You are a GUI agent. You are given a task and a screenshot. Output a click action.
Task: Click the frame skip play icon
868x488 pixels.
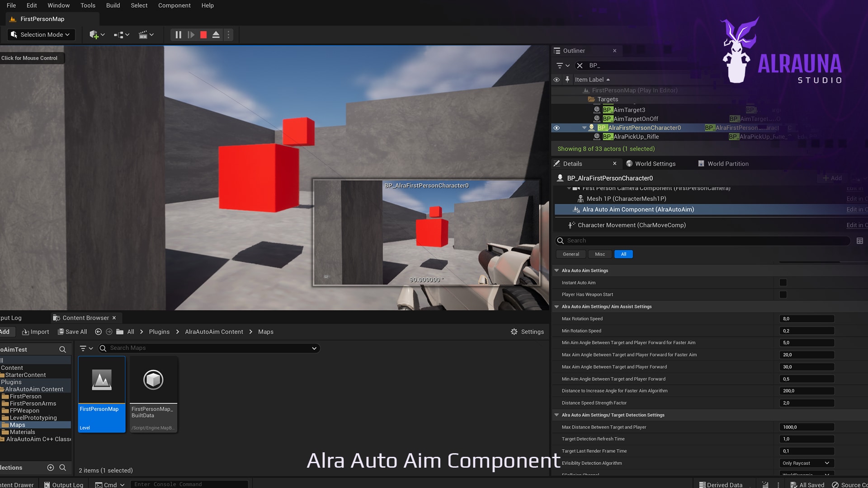click(x=191, y=35)
